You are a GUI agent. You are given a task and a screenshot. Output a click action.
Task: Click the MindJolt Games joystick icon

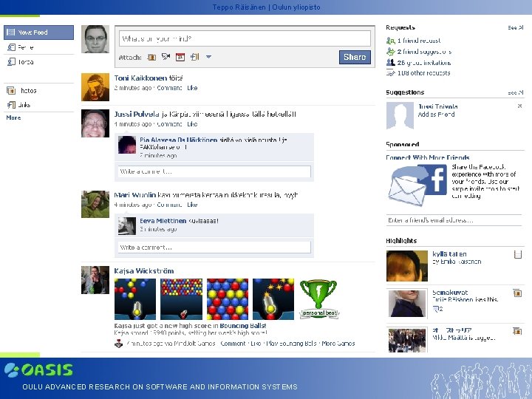coord(118,344)
